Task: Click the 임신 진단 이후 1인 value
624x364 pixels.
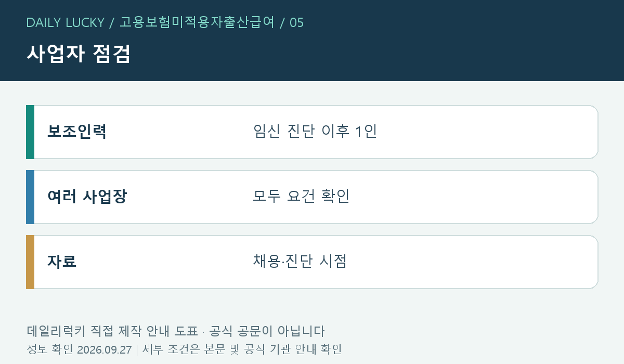Action: (315, 132)
